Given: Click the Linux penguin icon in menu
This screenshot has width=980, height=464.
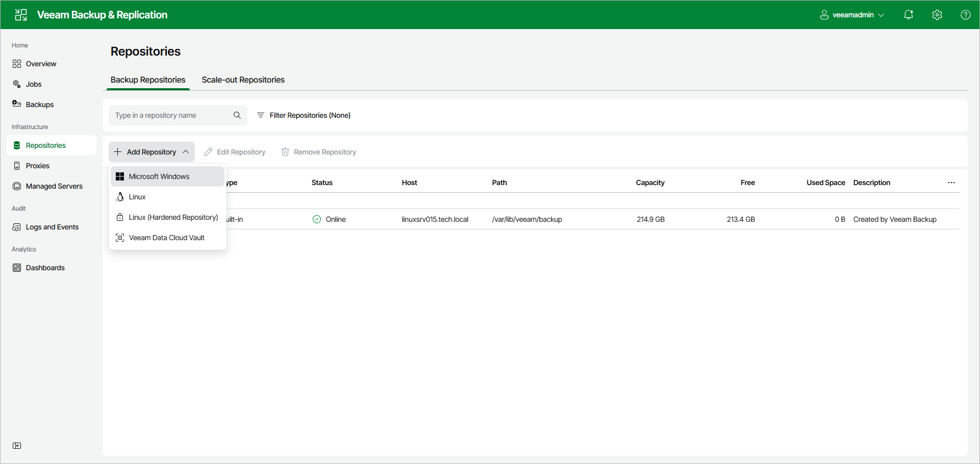Looking at the screenshot, I should pyautogui.click(x=120, y=197).
